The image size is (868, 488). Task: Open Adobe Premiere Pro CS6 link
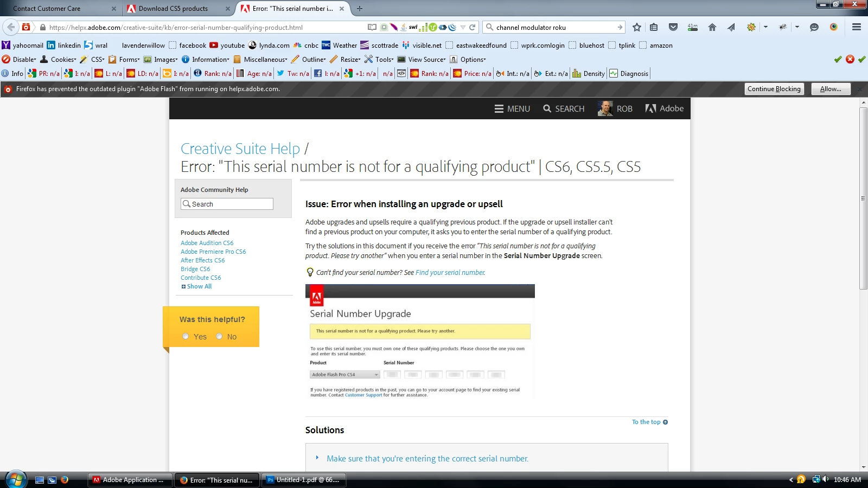pos(213,252)
